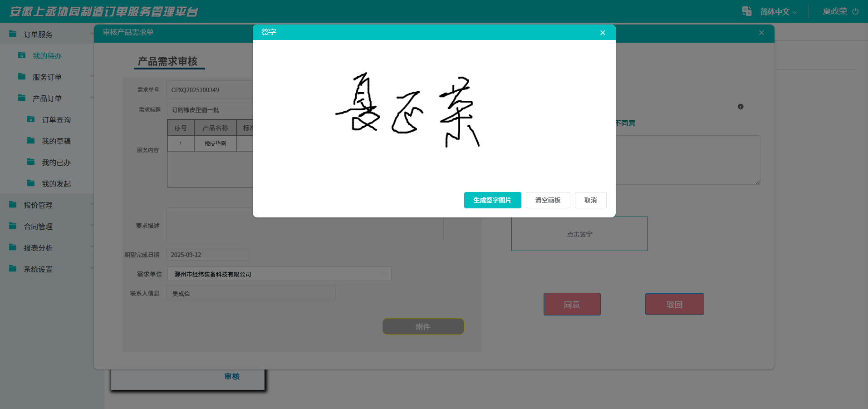Open the 系统设置 menu
The width and height of the screenshot is (868, 409).
(39, 269)
